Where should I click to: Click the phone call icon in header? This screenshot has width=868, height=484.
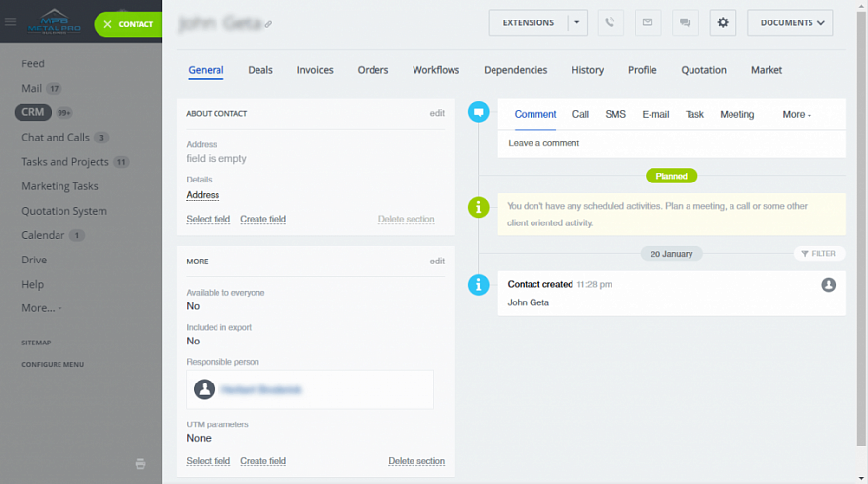[x=611, y=23]
